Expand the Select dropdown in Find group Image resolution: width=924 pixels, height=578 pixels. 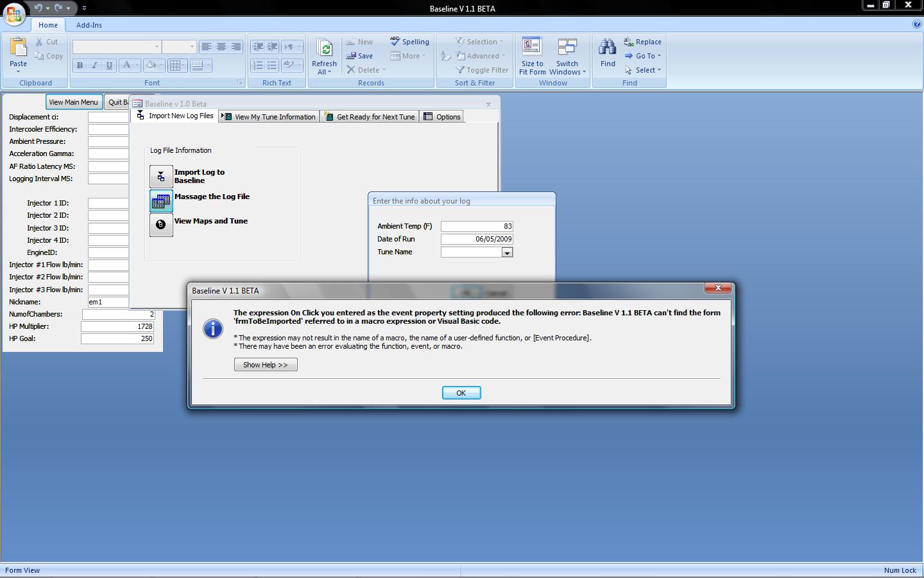(645, 70)
